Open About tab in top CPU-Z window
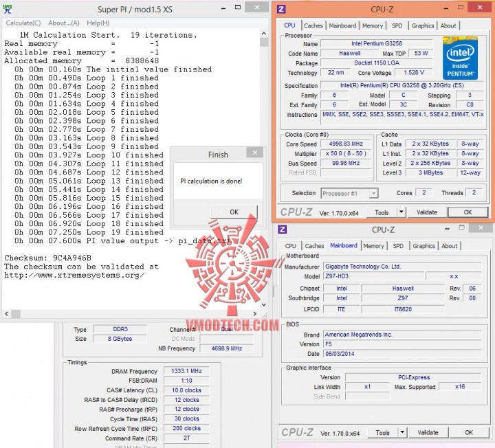 coord(448,26)
